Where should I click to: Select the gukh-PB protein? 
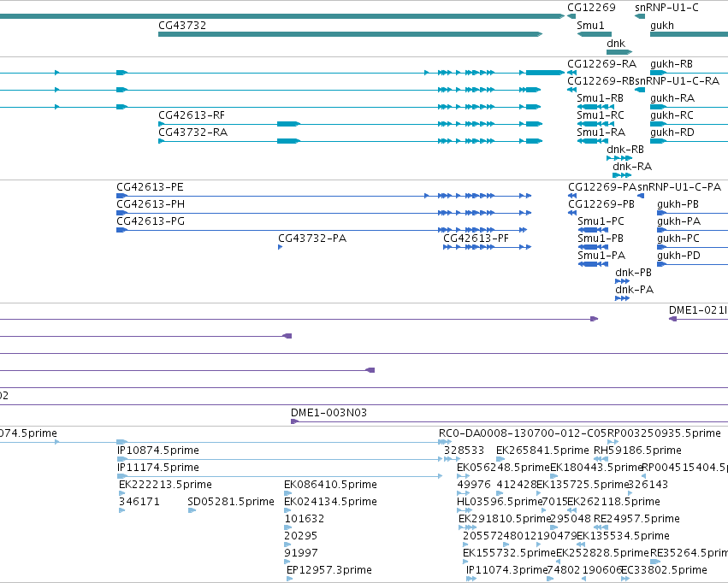pyautogui.click(x=678, y=204)
